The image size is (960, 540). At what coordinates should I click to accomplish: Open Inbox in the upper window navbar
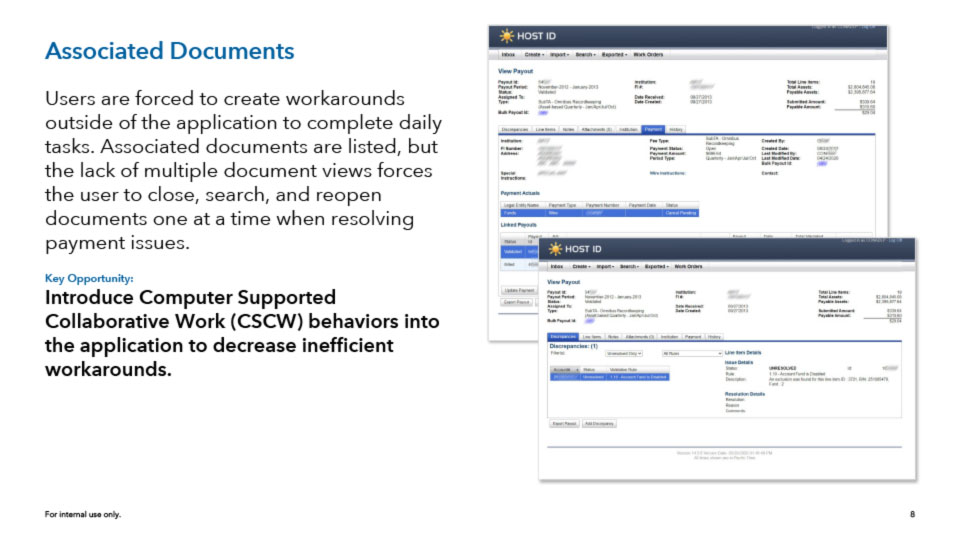(508, 54)
